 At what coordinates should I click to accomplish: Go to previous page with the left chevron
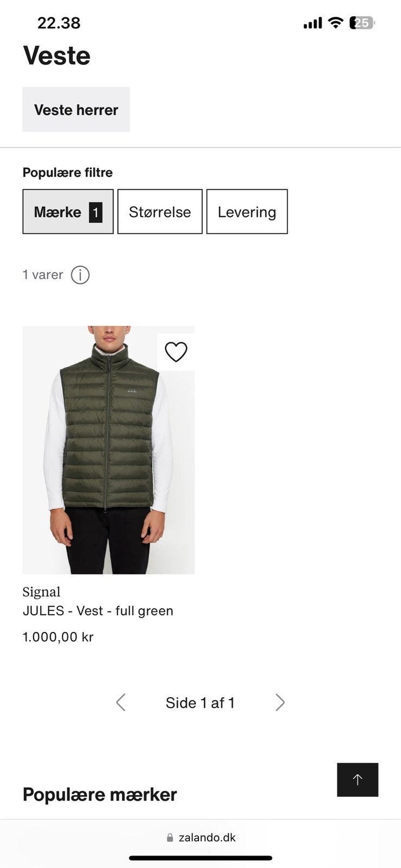pyautogui.click(x=121, y=703)
